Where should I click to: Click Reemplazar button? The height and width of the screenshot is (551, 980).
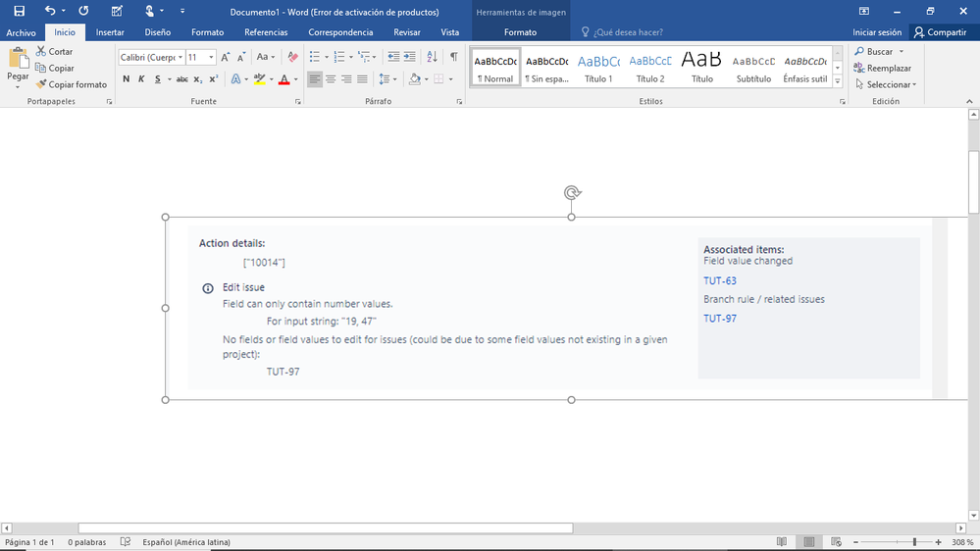click(x=883, y=68)
